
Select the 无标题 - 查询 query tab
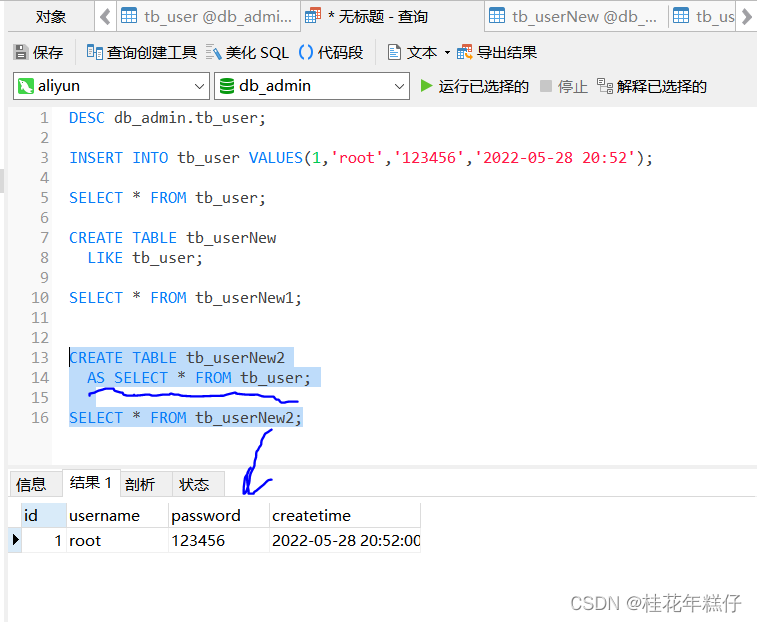pyautogui.click(x=392, y=17)
